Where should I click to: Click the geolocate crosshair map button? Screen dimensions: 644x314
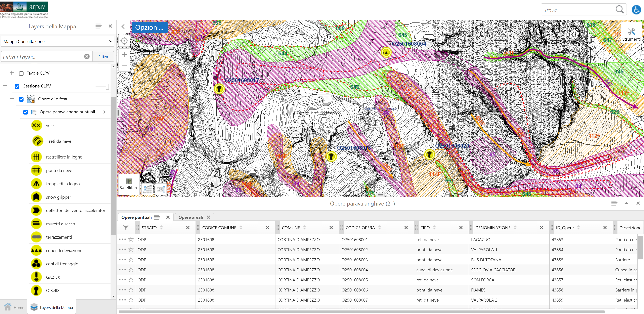pos(124,41)
